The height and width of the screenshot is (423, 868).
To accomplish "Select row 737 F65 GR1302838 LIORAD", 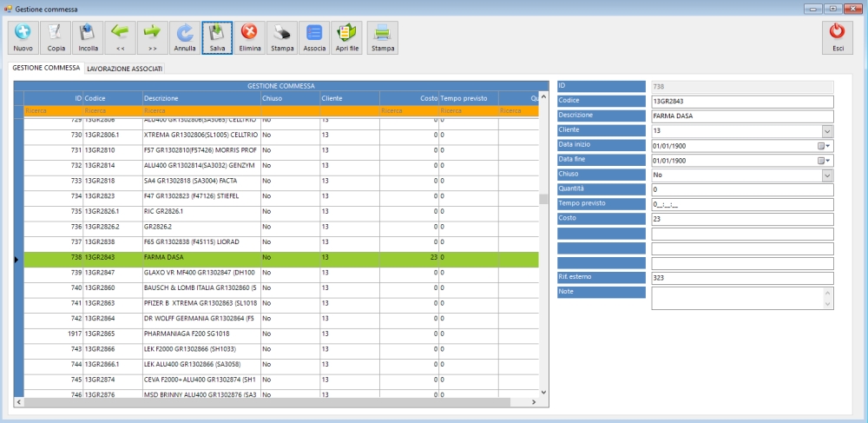I will pos(281,242).
